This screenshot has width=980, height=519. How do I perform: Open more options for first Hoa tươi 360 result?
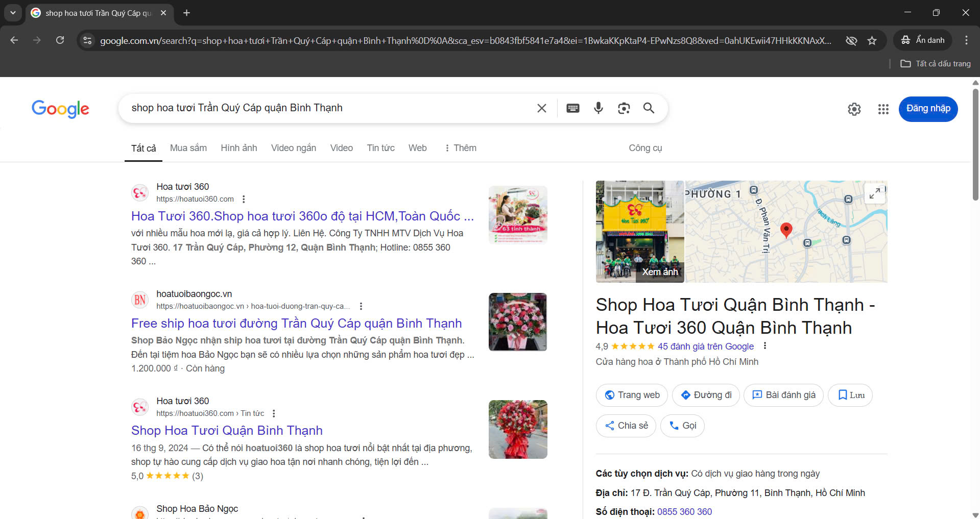(x=244, y=199)
